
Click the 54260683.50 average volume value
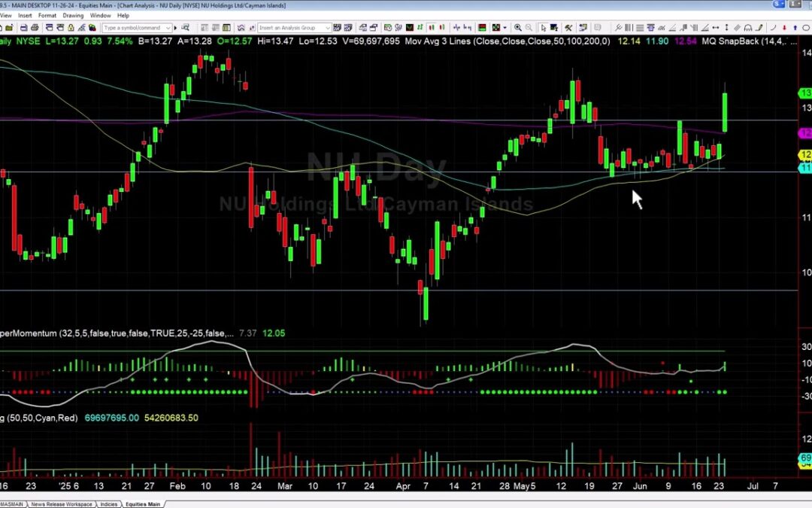171,418
